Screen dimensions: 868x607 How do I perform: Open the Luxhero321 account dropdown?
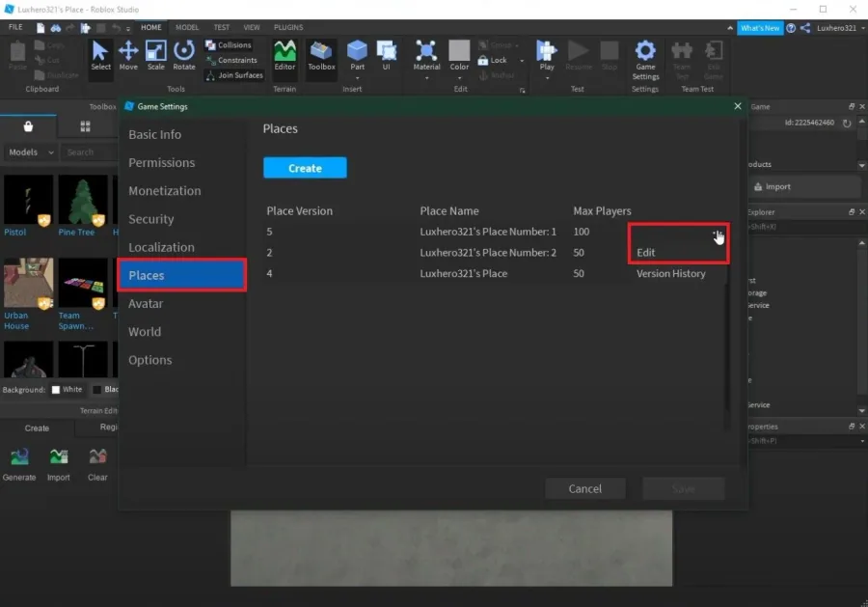(840, 28)
